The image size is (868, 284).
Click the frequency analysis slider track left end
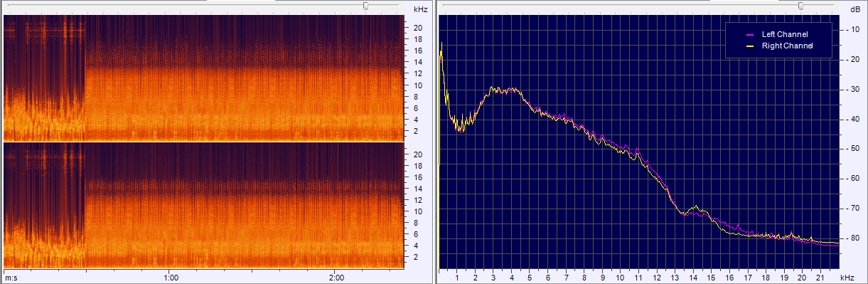(444, 6)
